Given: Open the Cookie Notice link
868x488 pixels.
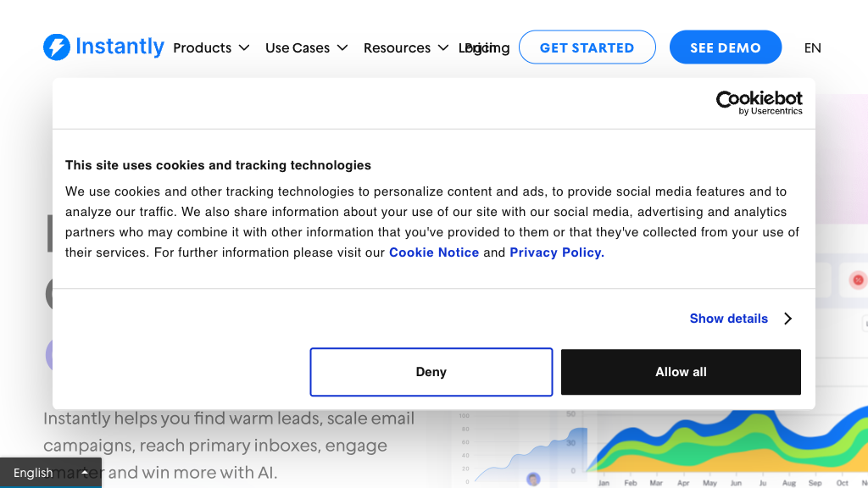Looking at the screenshot, I should point(434,252).
